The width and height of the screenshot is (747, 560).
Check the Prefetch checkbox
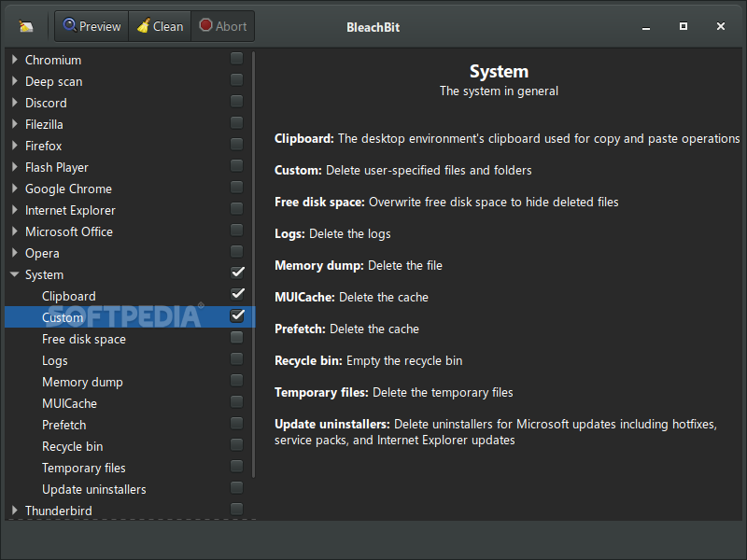click(237, 424)
